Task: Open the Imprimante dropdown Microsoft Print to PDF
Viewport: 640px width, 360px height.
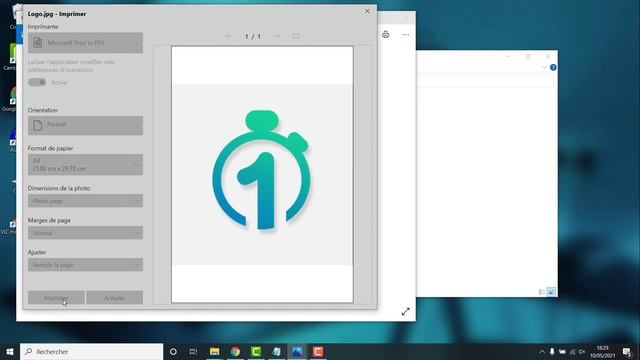Action: (x=85, y=43)
